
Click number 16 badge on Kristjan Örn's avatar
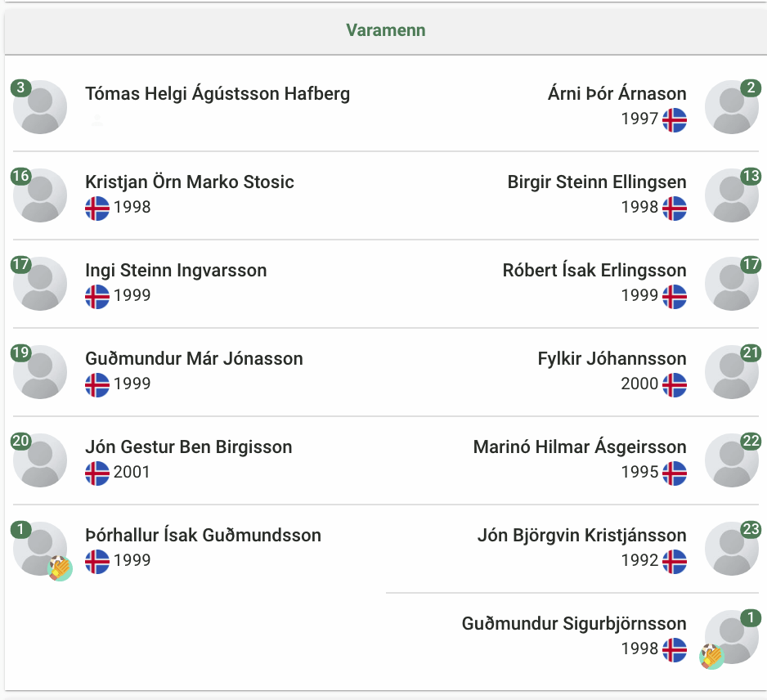tap(21, 176)
